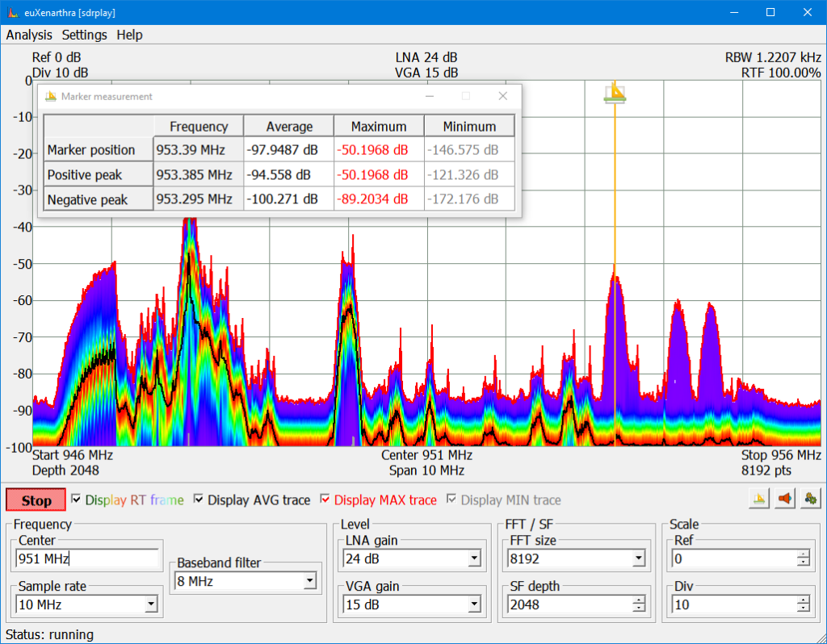Click the Marker measurement dialog title icon
Image resolution: width=827 pixels, height=644 pixels.
[51, 96]
